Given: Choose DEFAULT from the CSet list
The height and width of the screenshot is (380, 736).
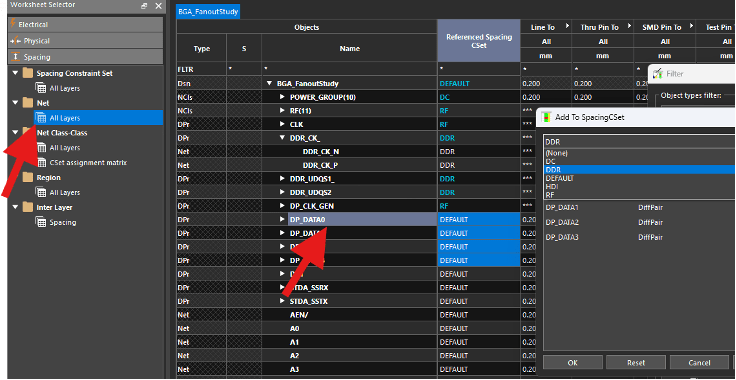Looking at the screenshot, I should (638, 178).
